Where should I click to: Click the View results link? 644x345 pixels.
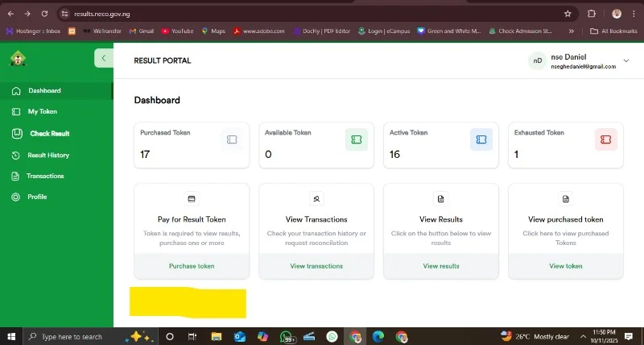(441, 266)
